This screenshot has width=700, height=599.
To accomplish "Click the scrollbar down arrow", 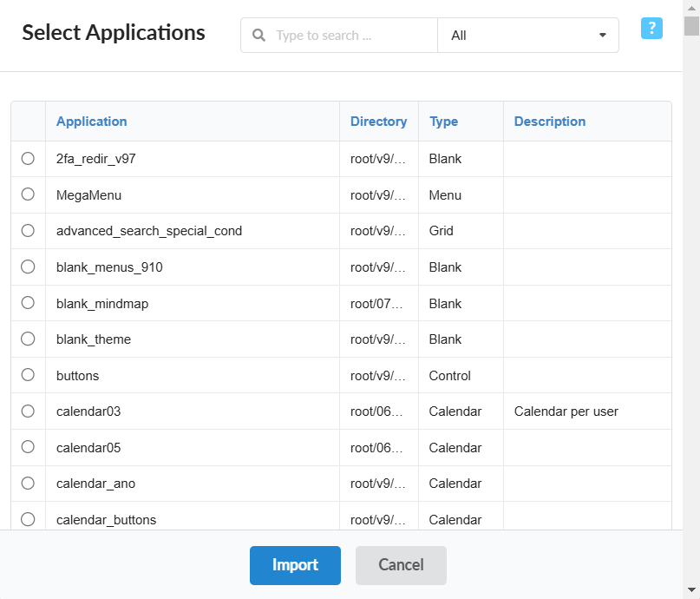I will (x=693, y=589).
